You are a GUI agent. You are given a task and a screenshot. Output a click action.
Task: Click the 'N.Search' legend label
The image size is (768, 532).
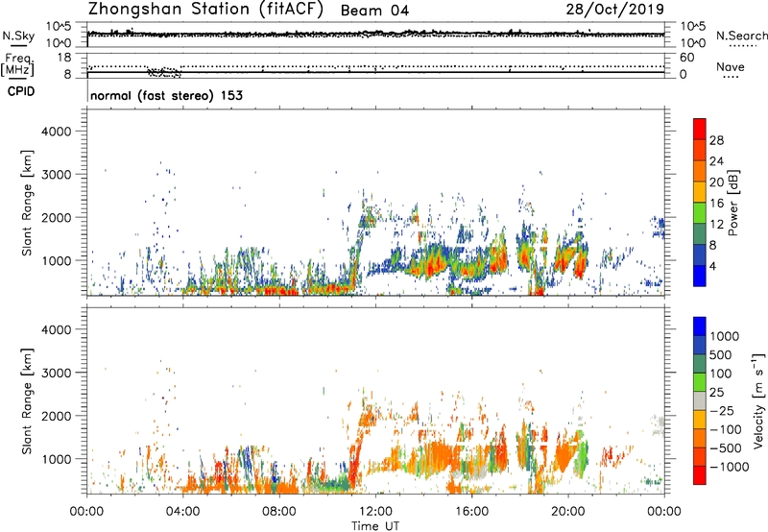(741, 36)
